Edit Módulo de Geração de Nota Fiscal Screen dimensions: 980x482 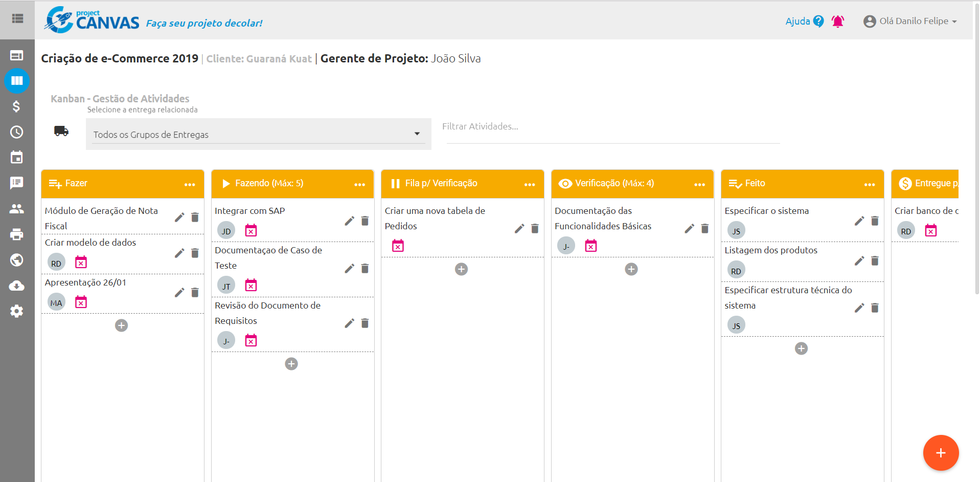[179, 217]
